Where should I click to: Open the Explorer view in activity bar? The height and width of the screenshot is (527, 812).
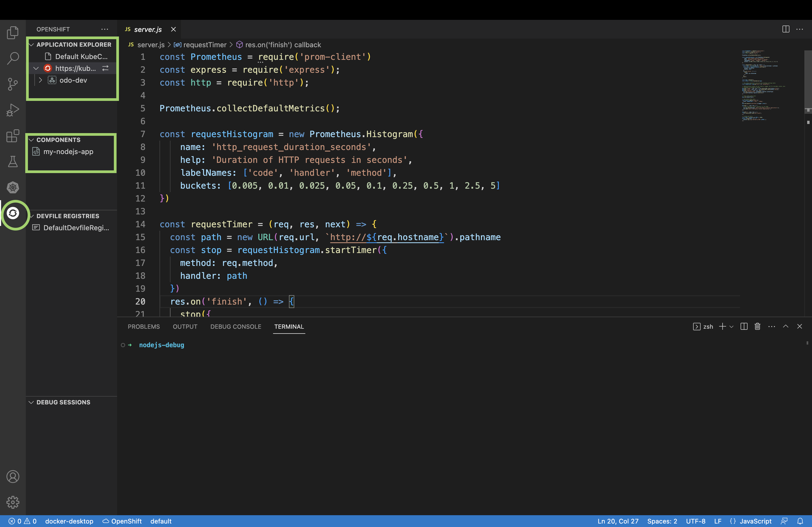tap(13, 33)
